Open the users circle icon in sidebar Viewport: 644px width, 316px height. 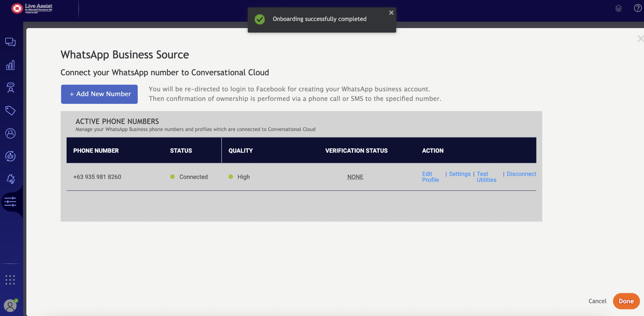click(x=10, y=134)
